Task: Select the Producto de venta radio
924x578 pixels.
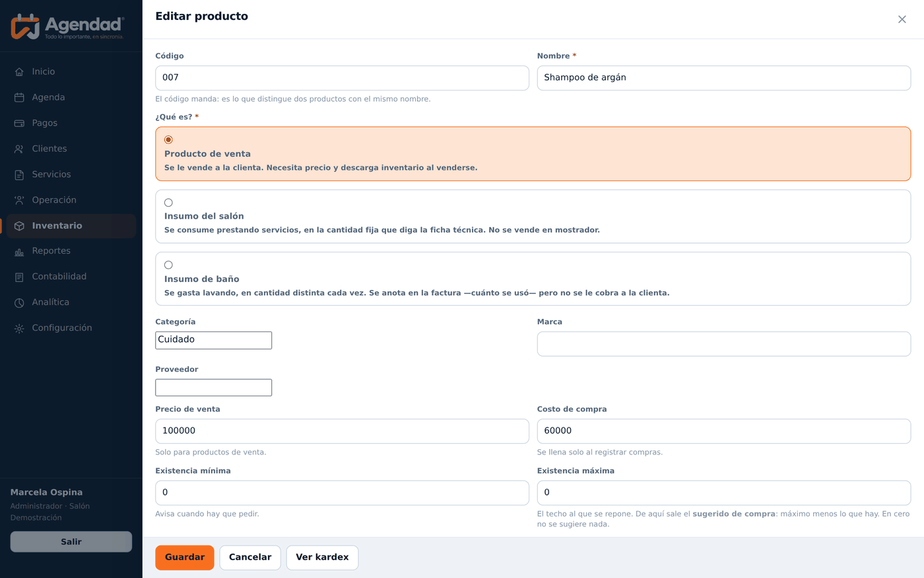Action: pyautogui.click(x=168, y=139)
